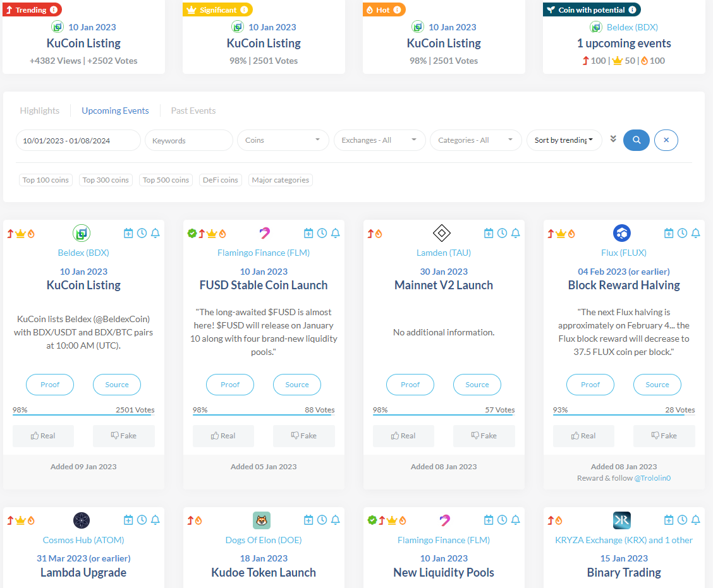713x588 pixels.
Task: Enable bell notification for Beldex KuCoin Listing
Action: point(155,233)
